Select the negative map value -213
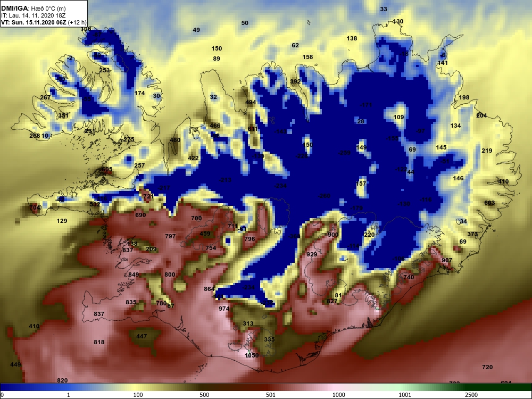 click(226, 179)
